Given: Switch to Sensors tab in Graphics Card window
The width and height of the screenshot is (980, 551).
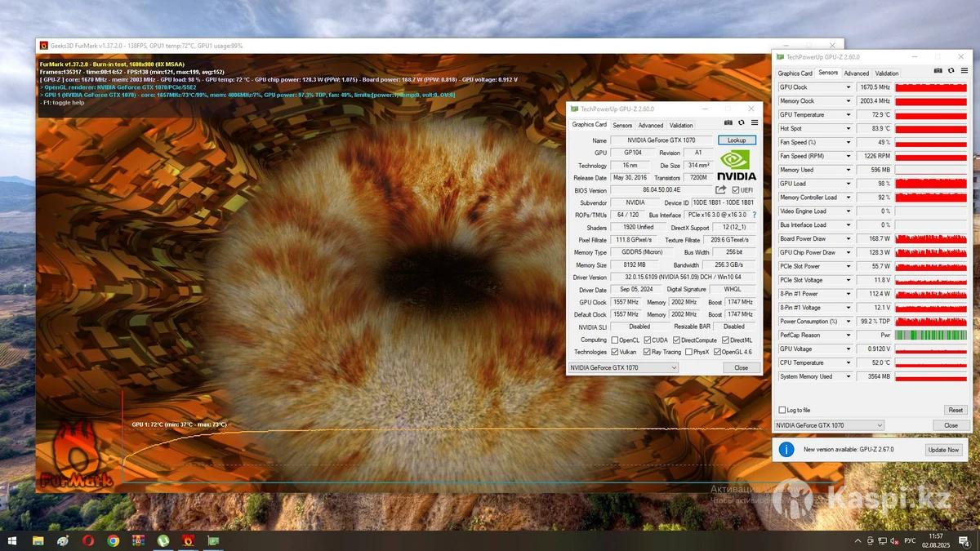Looking at the screenshot, I should click(622, 126).
